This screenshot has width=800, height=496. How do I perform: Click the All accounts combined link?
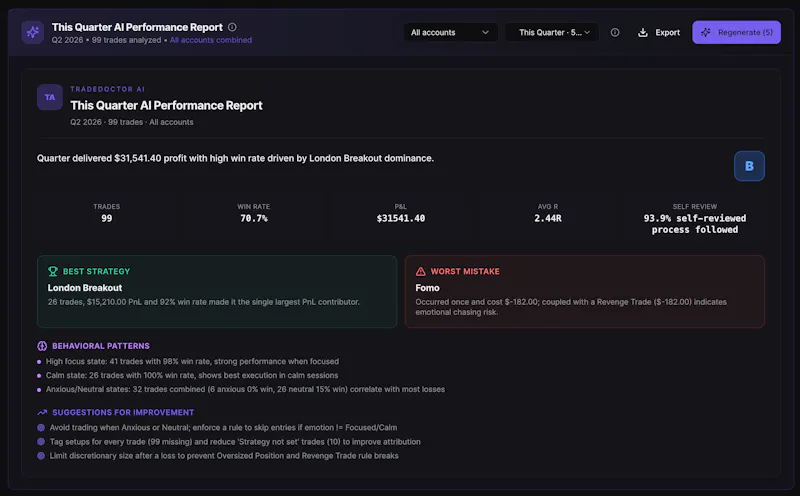(x=211, y=40)
